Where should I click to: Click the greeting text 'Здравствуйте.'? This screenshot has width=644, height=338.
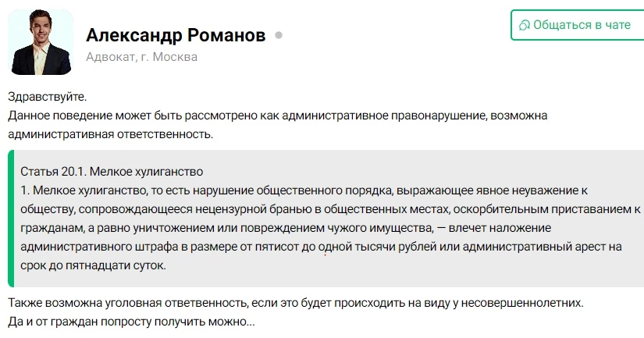[x=48, y=97]
